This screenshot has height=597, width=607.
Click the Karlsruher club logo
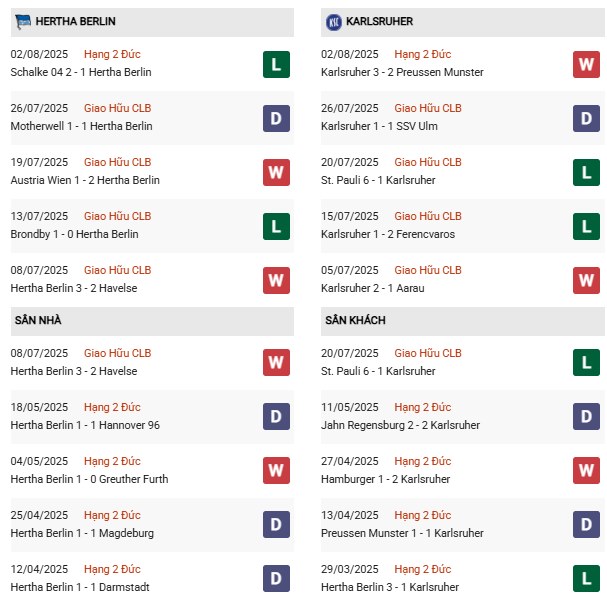pos(334,21)
